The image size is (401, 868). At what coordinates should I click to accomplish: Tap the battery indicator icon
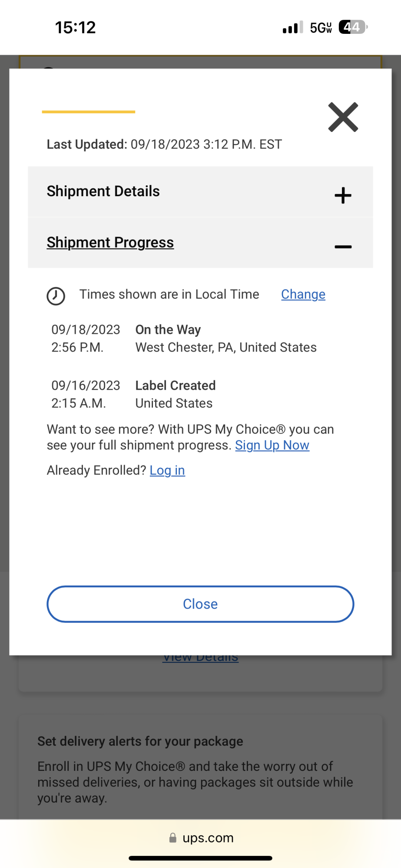coord(353,27)
